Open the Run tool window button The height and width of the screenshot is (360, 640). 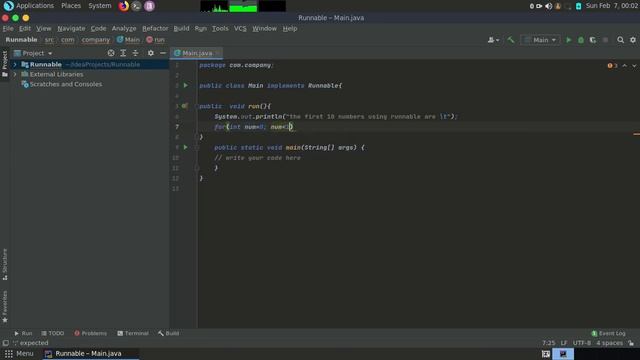pos(23,333)
